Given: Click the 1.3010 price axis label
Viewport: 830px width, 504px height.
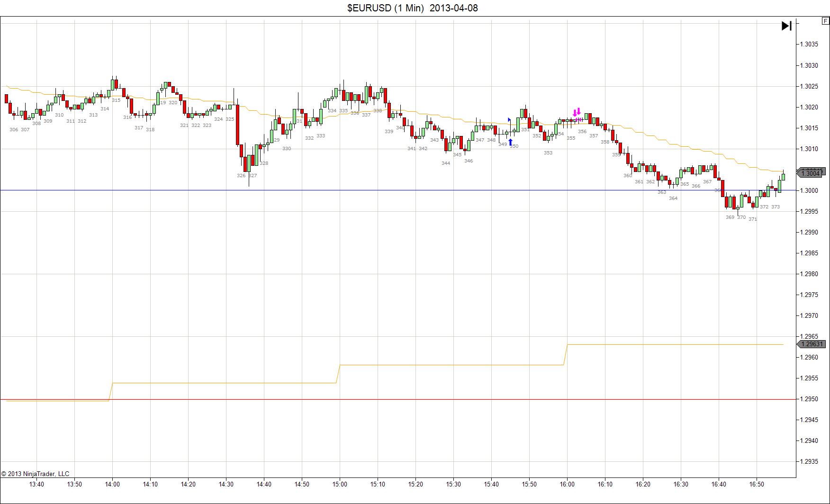Looking at the screenshot, I should pos(809,149).
